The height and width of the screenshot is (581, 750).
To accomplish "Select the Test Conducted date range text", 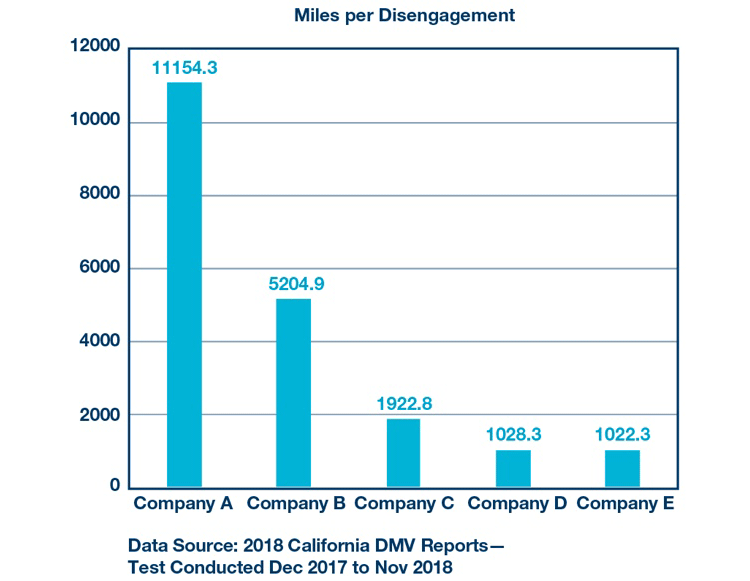I will coord(290,567).
